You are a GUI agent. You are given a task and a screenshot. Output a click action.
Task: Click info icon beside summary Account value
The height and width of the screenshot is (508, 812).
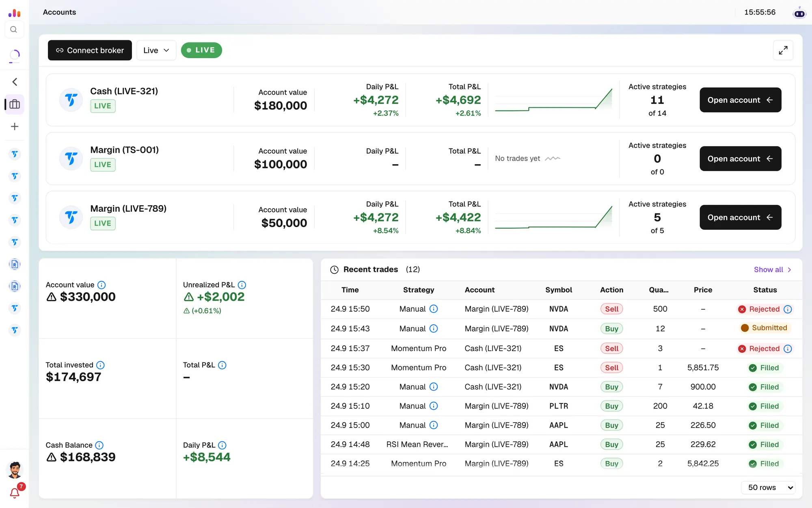[x=101, y=285]
